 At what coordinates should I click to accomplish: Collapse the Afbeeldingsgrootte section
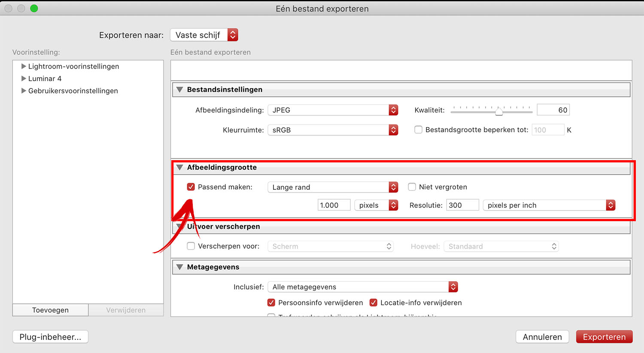coord(179,167)
